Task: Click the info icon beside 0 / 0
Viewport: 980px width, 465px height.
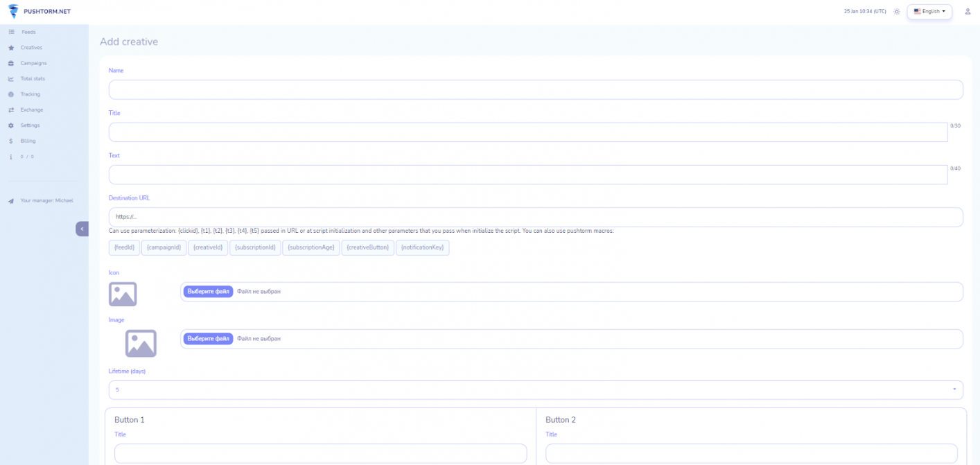Action: 11,157
